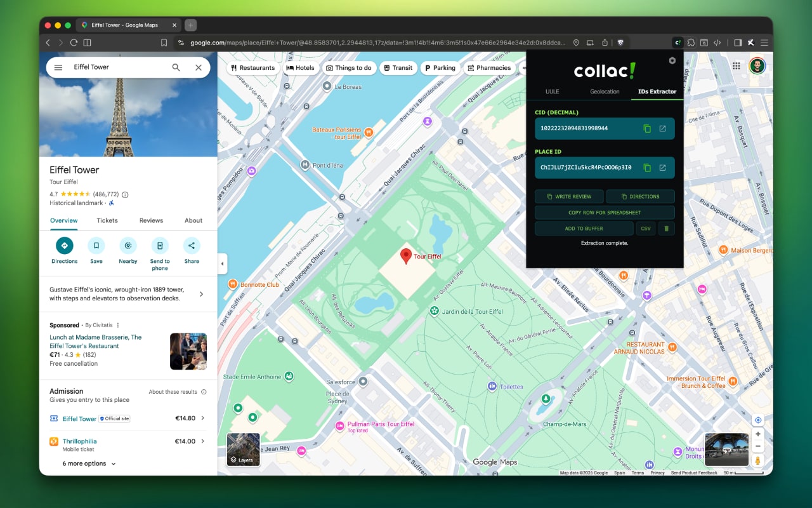Save the Eiffel Tower place
The height and width of the screenshot is (508, 812).
click(x=96, y=245)
